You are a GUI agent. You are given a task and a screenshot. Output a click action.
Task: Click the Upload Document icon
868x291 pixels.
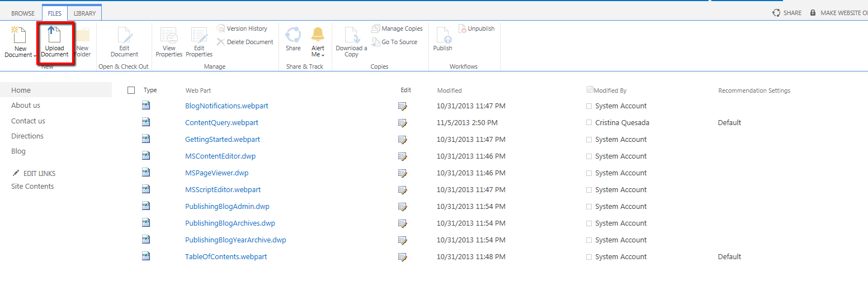pyautogui.click(x=54, y=35)
